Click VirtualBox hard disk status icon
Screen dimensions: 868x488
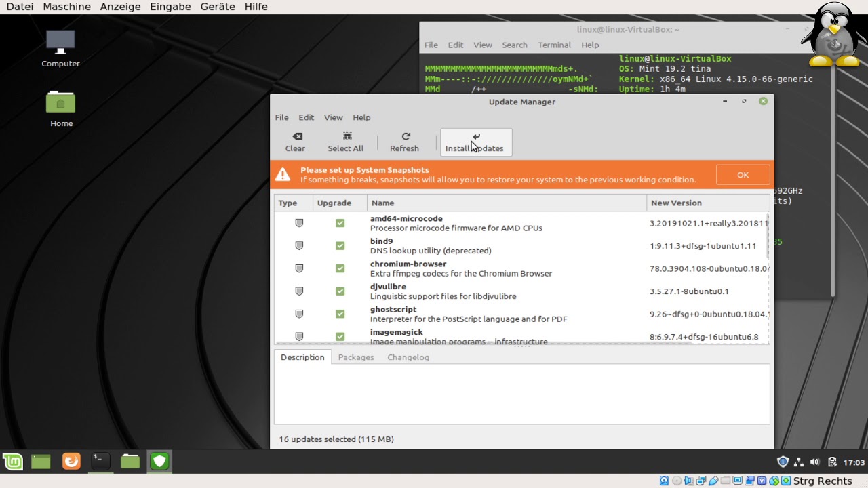click(665, 481)
